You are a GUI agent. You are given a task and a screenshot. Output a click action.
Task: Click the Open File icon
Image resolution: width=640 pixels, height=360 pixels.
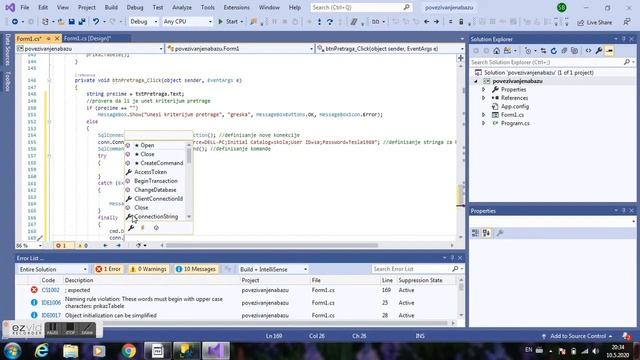[61, 22]
